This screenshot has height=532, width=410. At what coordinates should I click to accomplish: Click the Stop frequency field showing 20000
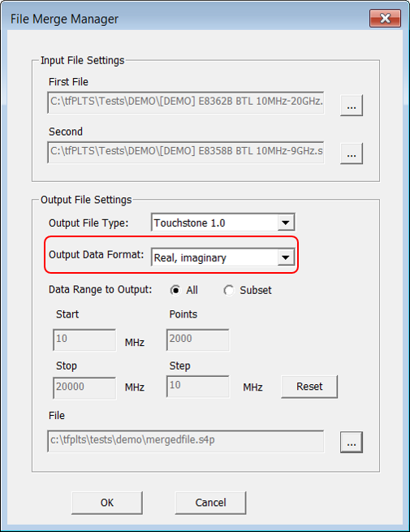(84, 387)
